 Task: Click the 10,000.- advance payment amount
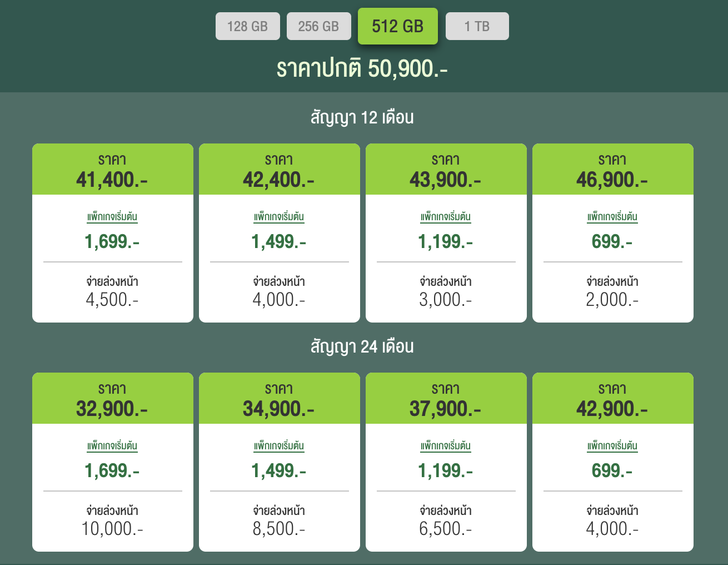click(x=112, y=528)
